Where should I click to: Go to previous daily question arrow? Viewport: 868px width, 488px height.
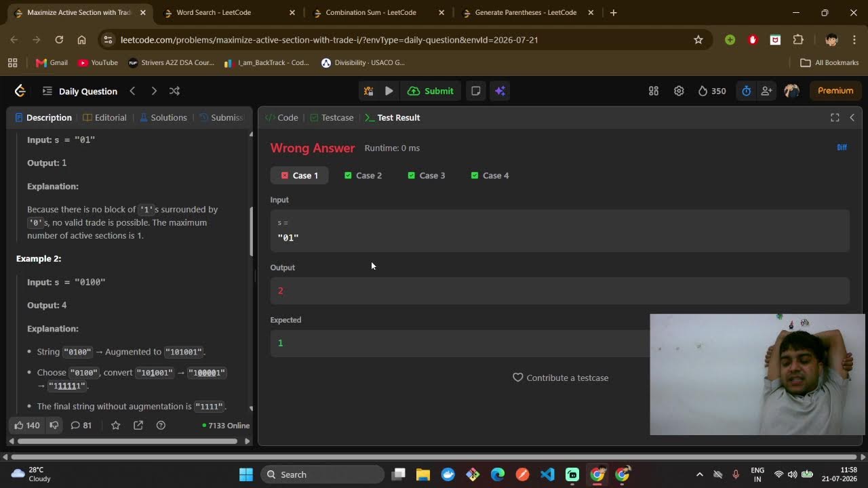pos(133,91)
